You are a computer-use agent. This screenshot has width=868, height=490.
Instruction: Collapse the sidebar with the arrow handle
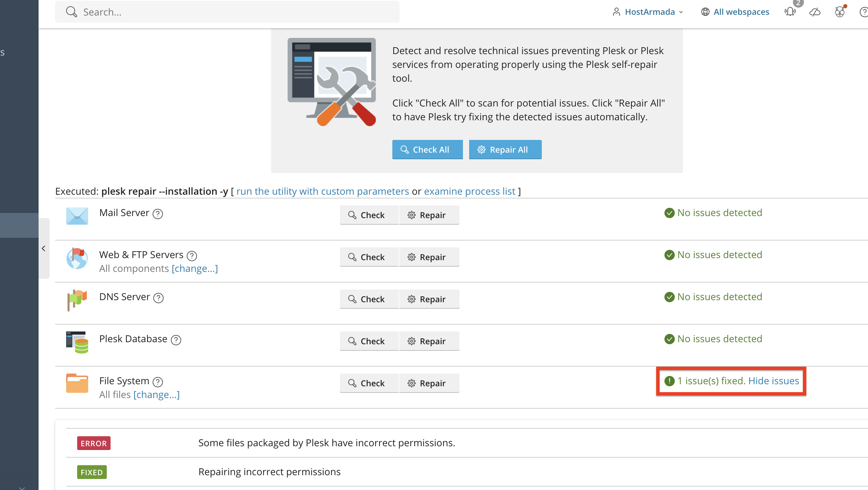pyautogui.click(x=44, y=248)
